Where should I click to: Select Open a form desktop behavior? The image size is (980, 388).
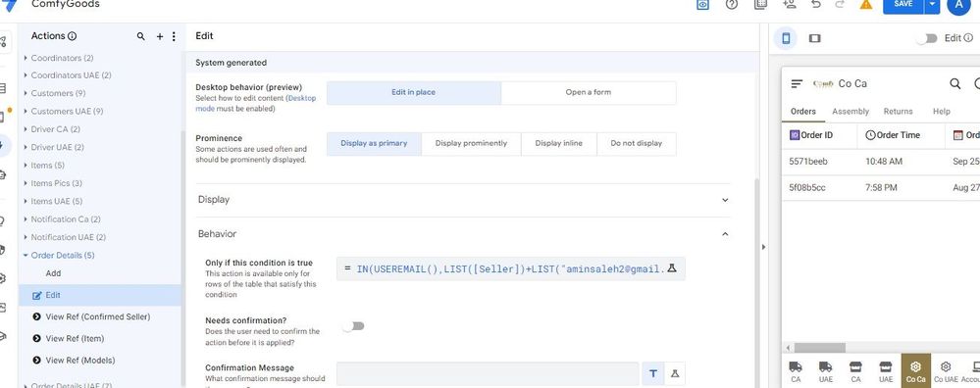click(589, 92)
